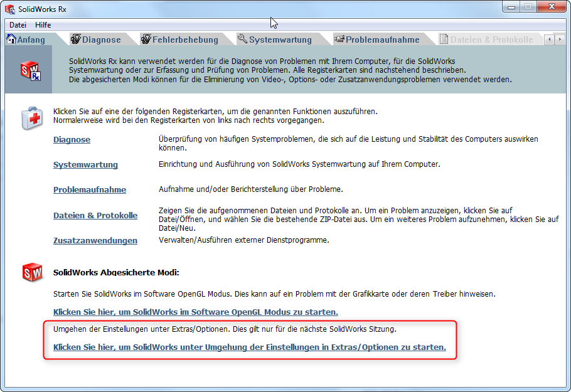571x392 pixels.
Task: Switch to the Anfang tab
Action: [x=31, y=40]
